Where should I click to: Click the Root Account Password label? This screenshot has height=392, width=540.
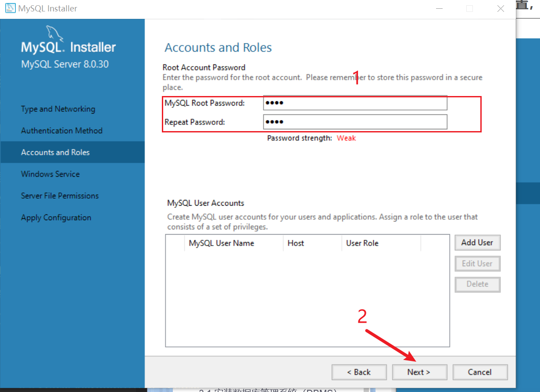(204, 68)
